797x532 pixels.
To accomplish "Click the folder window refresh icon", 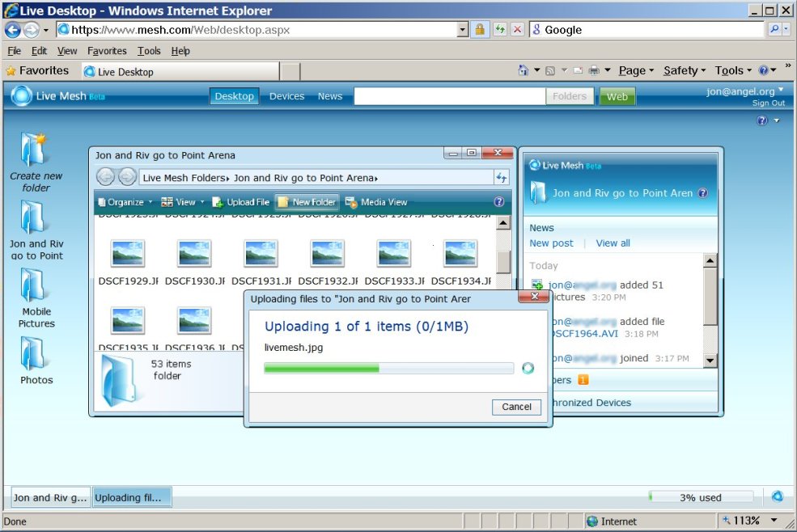I will 501,177.
